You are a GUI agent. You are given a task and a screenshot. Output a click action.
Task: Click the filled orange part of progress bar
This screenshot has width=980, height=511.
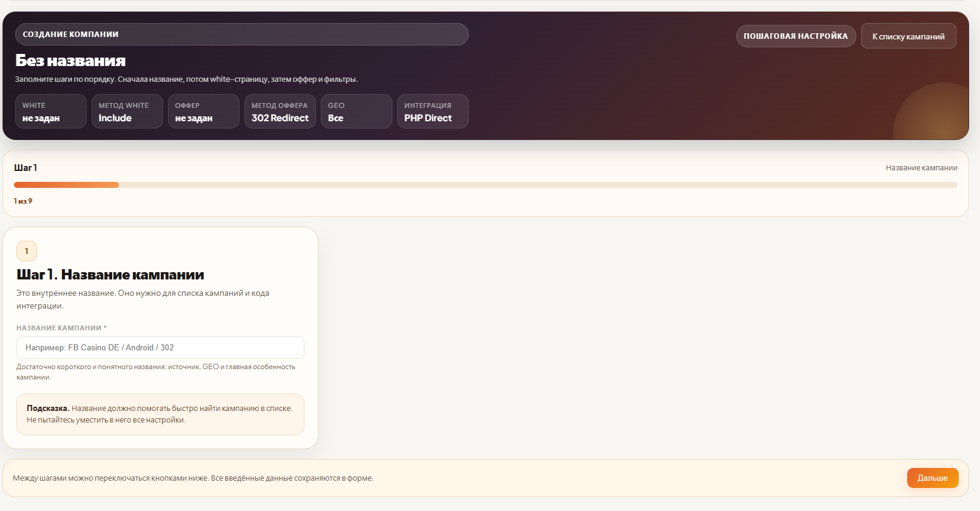pos(66,185)
